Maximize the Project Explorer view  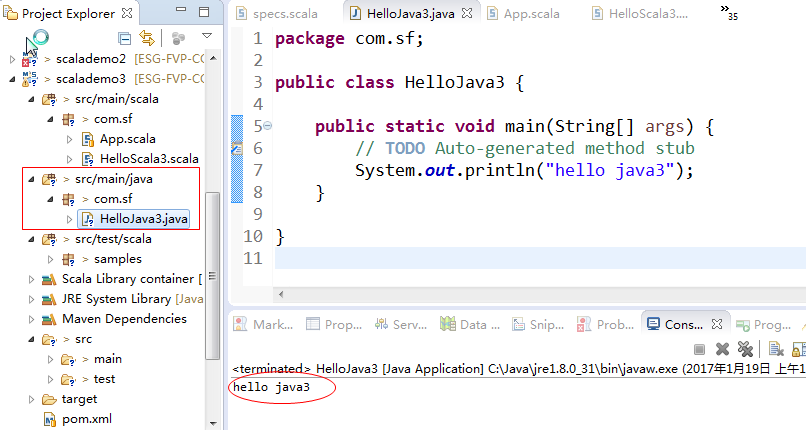(204, 12)
